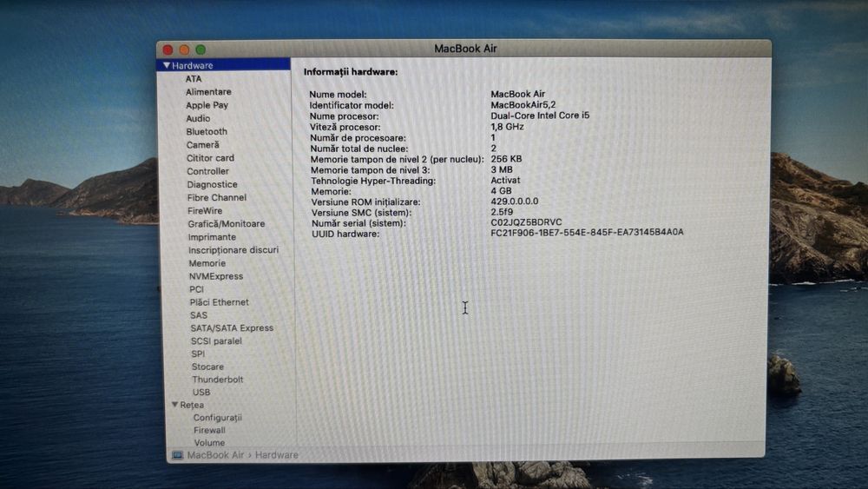Open Alimentare in the sidebar
Image resolution: width=868 pixels, height=489 pixels.
(208, 92)
